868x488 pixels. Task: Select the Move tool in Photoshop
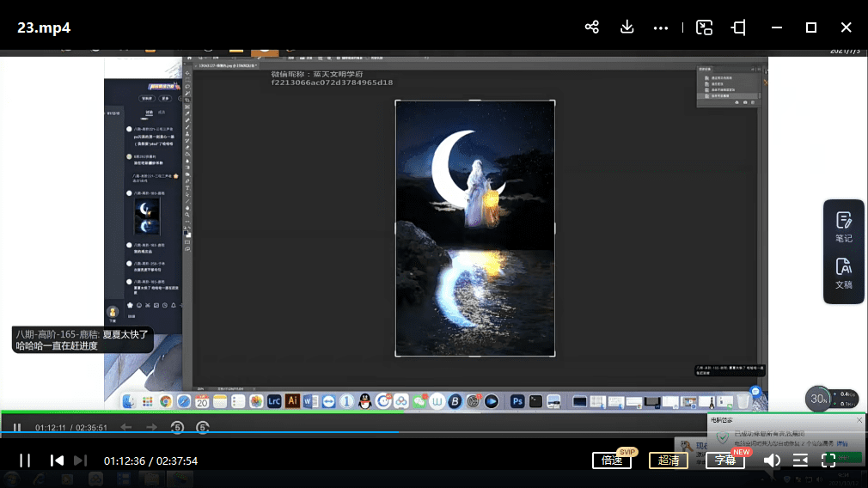[x=187, y=74]
